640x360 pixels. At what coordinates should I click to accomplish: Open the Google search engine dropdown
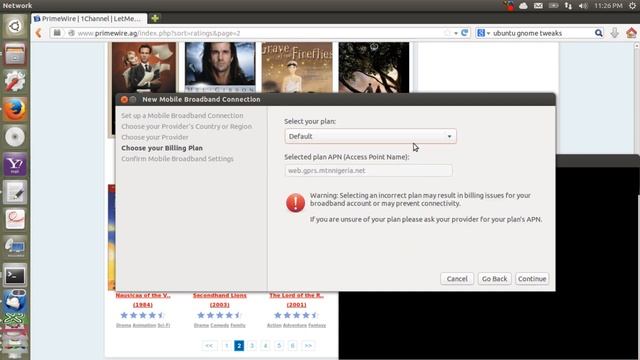click(x=483, y=33)
